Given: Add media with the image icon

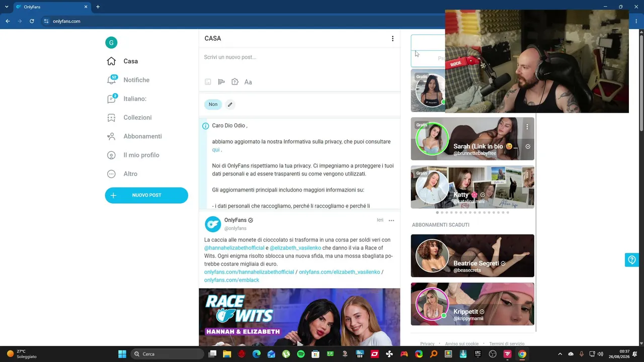Looking at the screenshot, I should [x=208, y=82].
